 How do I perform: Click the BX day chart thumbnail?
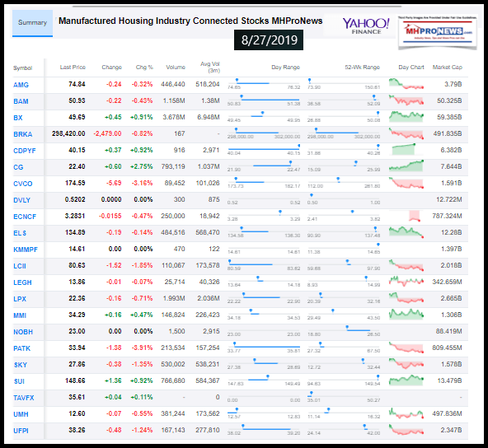(406, 117)
